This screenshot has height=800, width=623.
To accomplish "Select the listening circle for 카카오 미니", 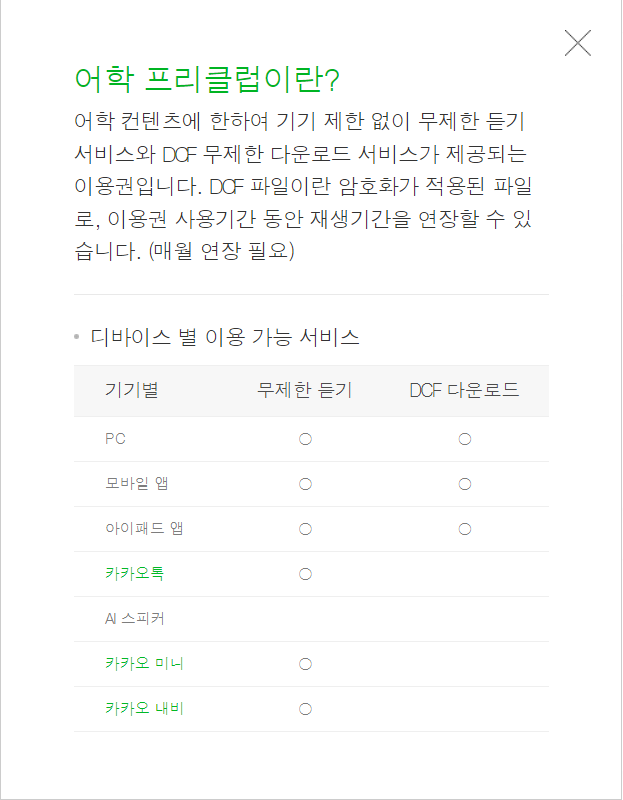I will pyautogui.click(x=304, y=663).
